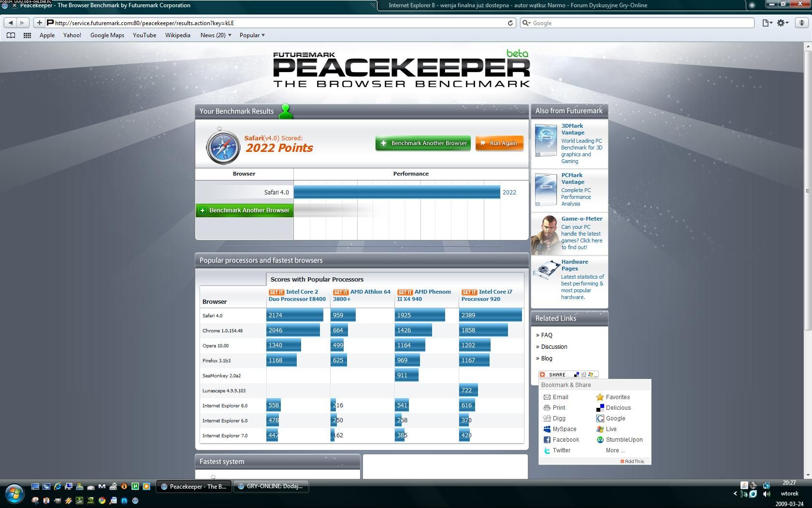Click GET IT for Intel Core 2 Duo E8400

coord(276,292)
